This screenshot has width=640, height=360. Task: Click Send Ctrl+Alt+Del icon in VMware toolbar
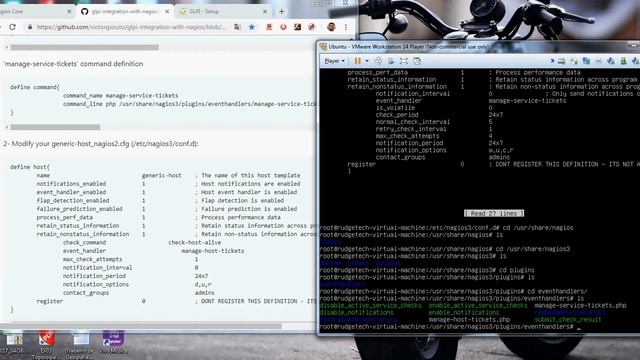[x=378, y=61]
